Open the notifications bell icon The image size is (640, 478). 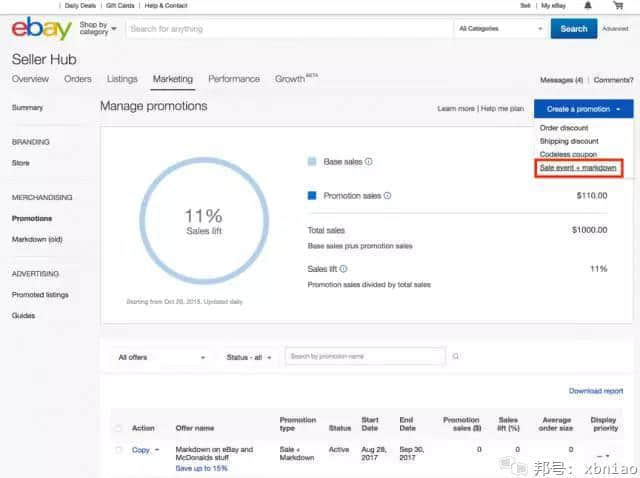588,6
